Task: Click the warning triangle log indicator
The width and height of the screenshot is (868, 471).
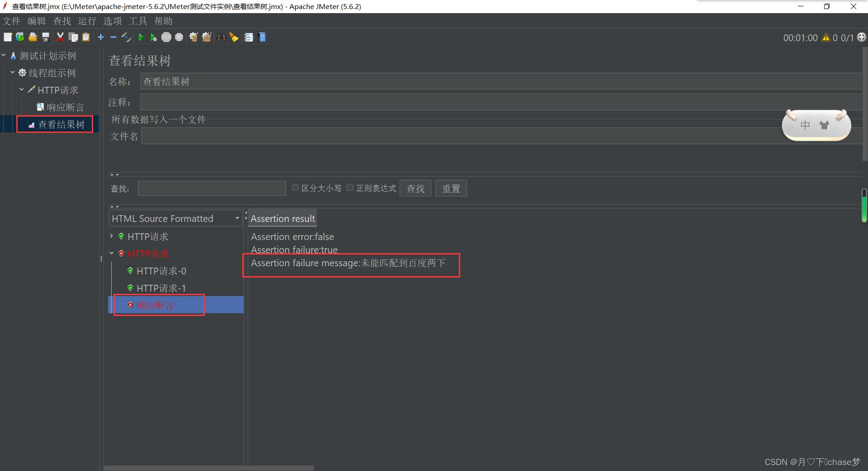Action: pyautogui.click(x=826, y=38)
